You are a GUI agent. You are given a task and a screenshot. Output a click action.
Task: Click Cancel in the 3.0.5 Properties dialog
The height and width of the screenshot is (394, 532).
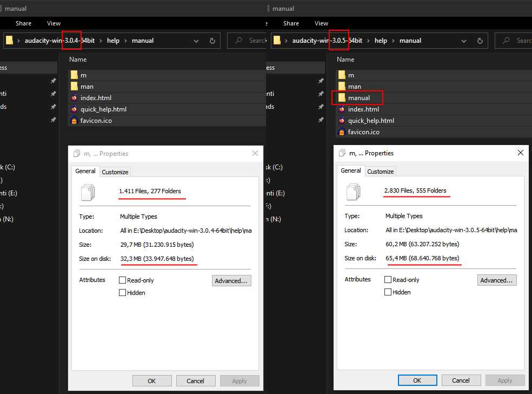(461, 380)
